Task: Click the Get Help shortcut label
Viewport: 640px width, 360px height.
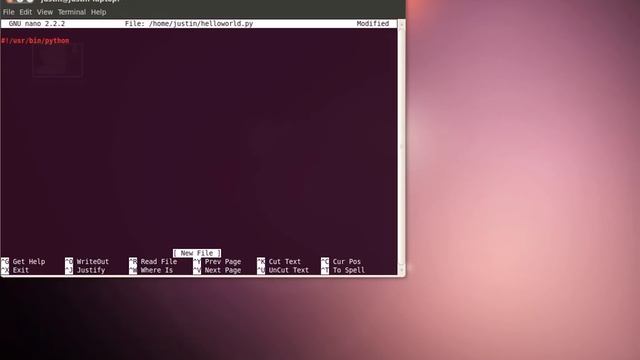Action: [x=29, y=262]
